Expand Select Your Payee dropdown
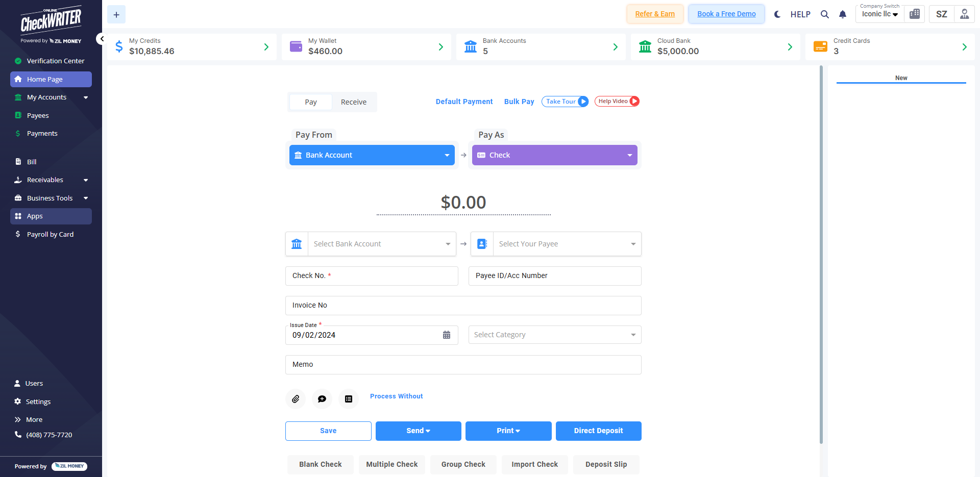The image size is (980, 477). pos(556,244)
